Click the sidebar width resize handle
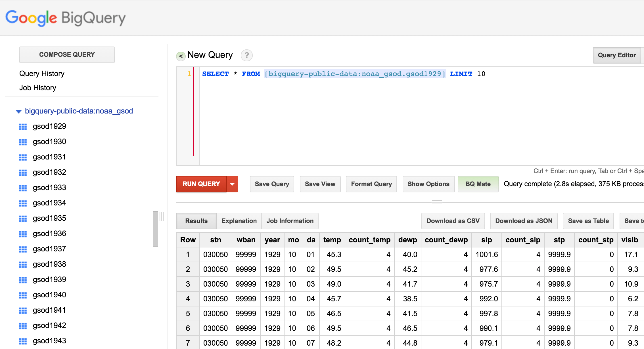Screen dimensions: 644x349 (x=162, y=216)
